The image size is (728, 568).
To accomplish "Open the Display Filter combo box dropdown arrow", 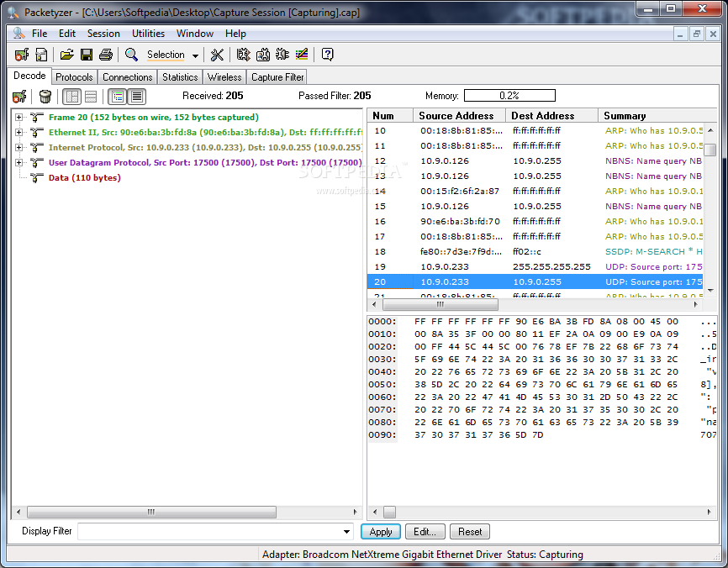I will [x=346, y=532].
